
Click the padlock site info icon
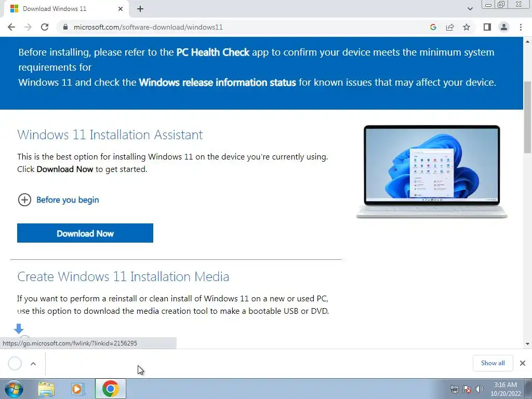pos(65,27)
